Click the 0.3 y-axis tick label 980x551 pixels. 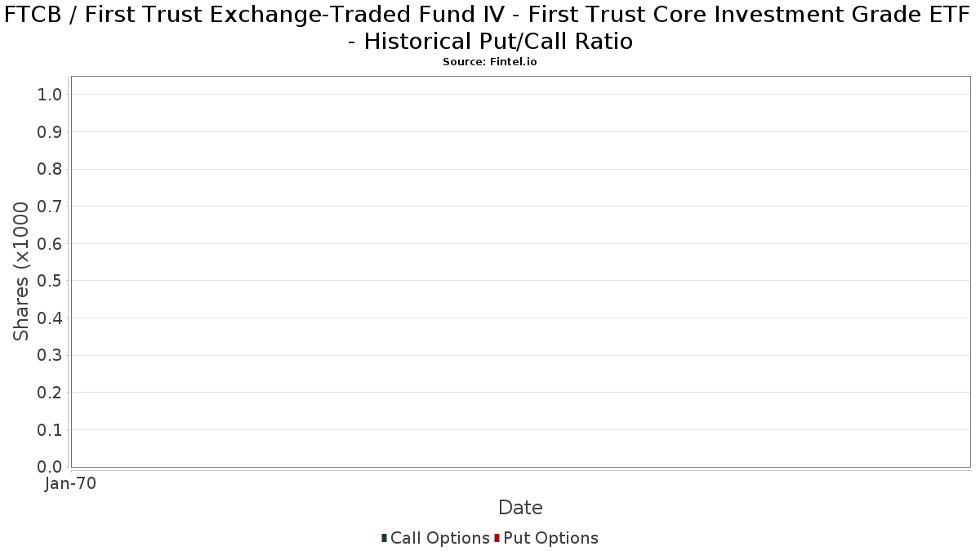(50, 356)
